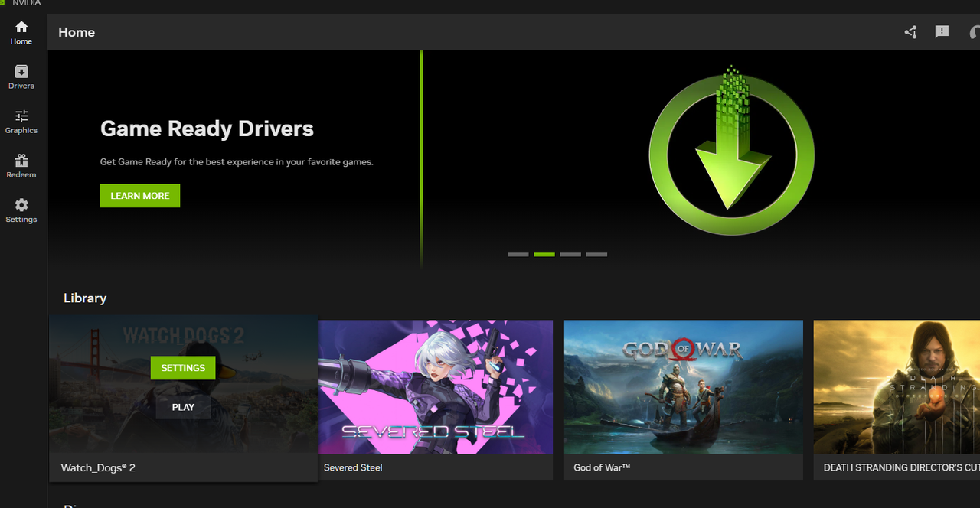The height and width of the screenshot is (508, 980).
Task: Select the third carousel slide indicator
Action: pyautogui.click(x=570, y=254)
